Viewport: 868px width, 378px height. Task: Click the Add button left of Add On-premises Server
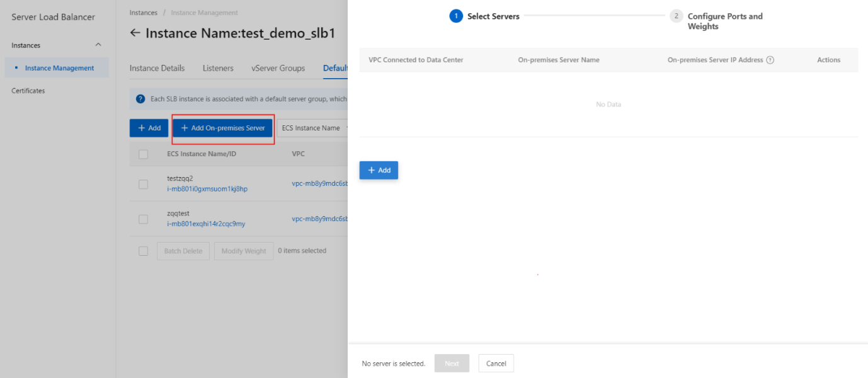pyautogui.click(x=149, y=128)
